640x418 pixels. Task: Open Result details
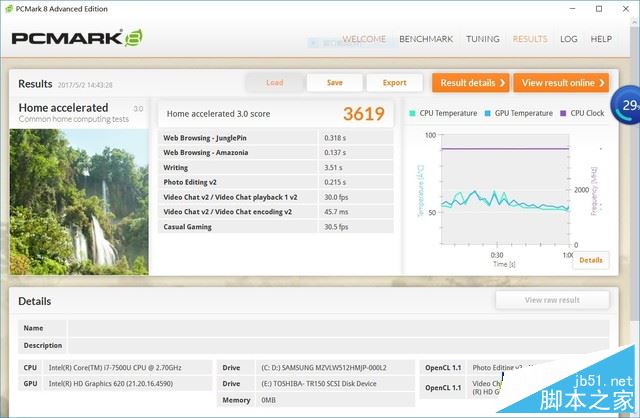(x=471, y=83)
